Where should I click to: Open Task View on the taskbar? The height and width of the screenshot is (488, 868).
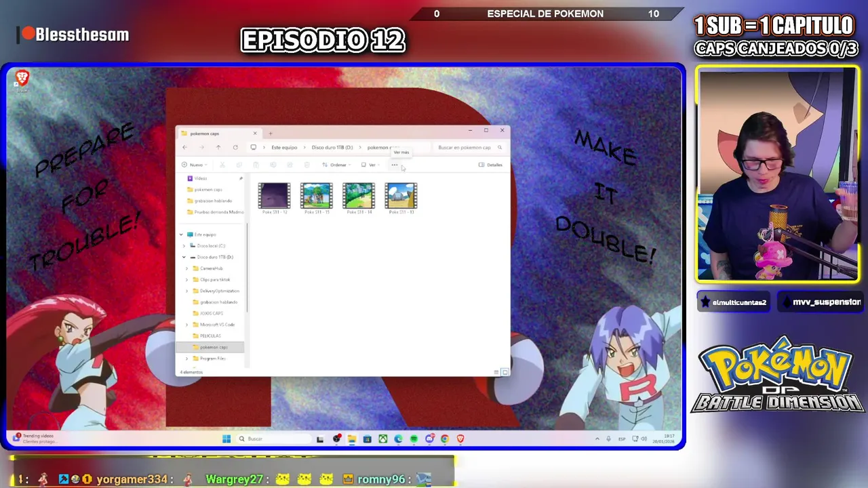320,439
